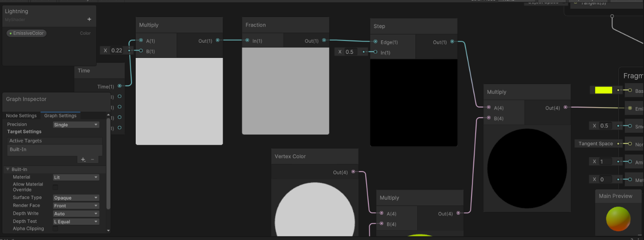Screen dimensions: 644x240
Task: Collapse the Built-In settings foldout
Action: click(8, 169)
